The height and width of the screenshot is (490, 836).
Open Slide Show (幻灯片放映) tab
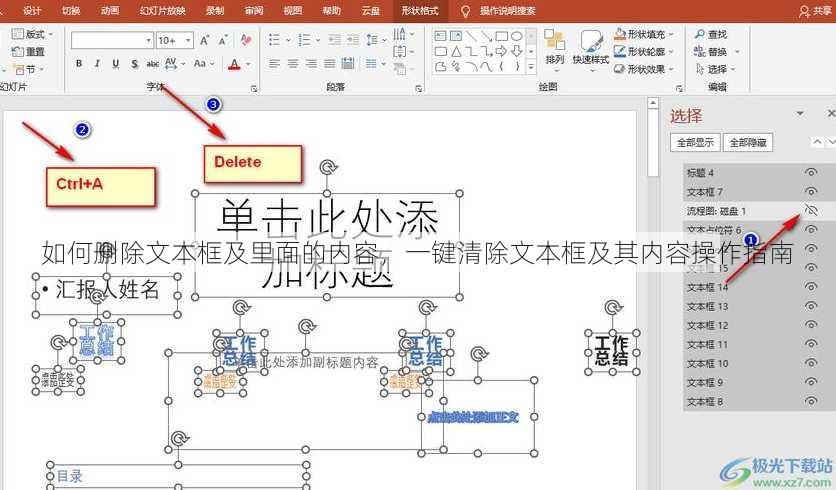point(163,11)
